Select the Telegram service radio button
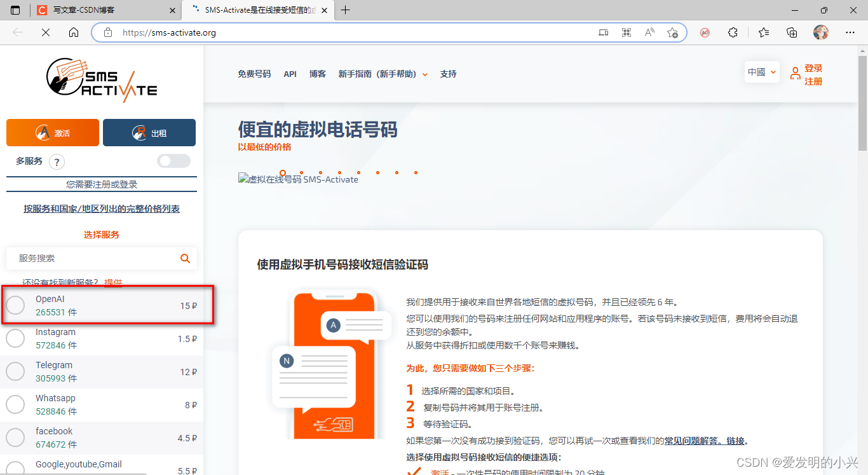868x475 pixels. pos(15,372)
